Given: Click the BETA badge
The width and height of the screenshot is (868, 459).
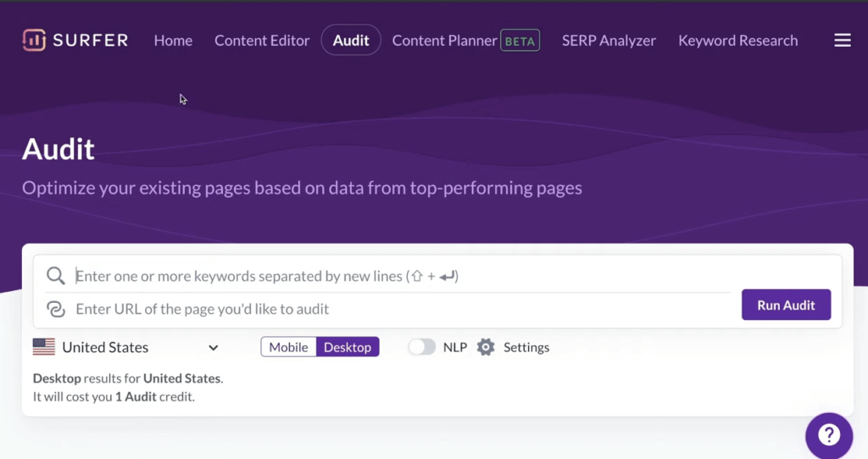Looking at the screenshot, I should (520, 41).
